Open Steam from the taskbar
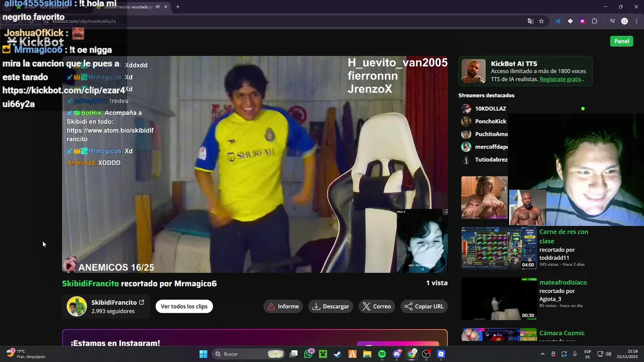 pyautogui.click(x=338, y=354)
